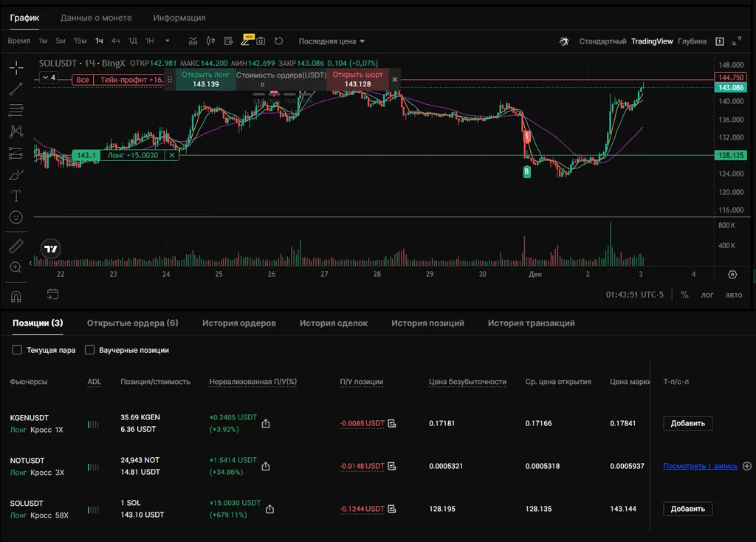
Task: Switch to the Данные о монете tab
Action: point(96,18)
